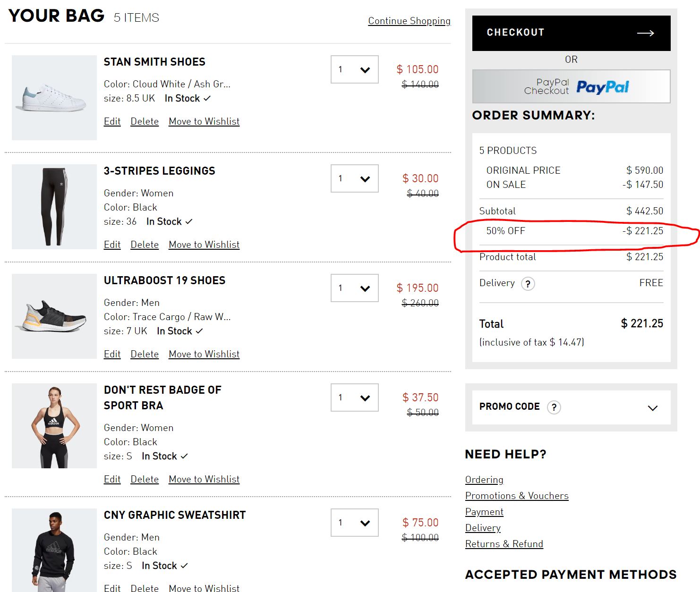
Task: Open 3-Stripes Leggings product thumbnail
Action: click(54, 207)
